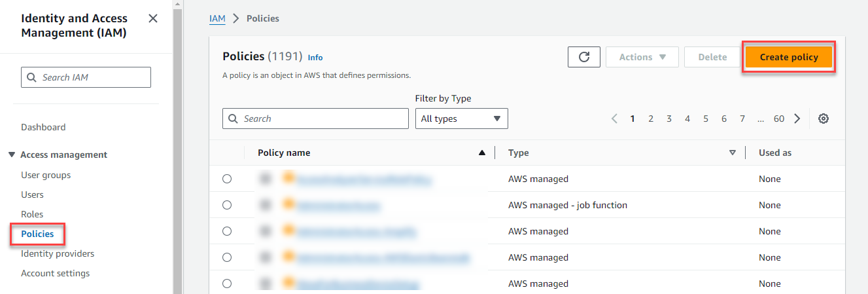
Task: Go to next page of policies
Action: (797, 119)
